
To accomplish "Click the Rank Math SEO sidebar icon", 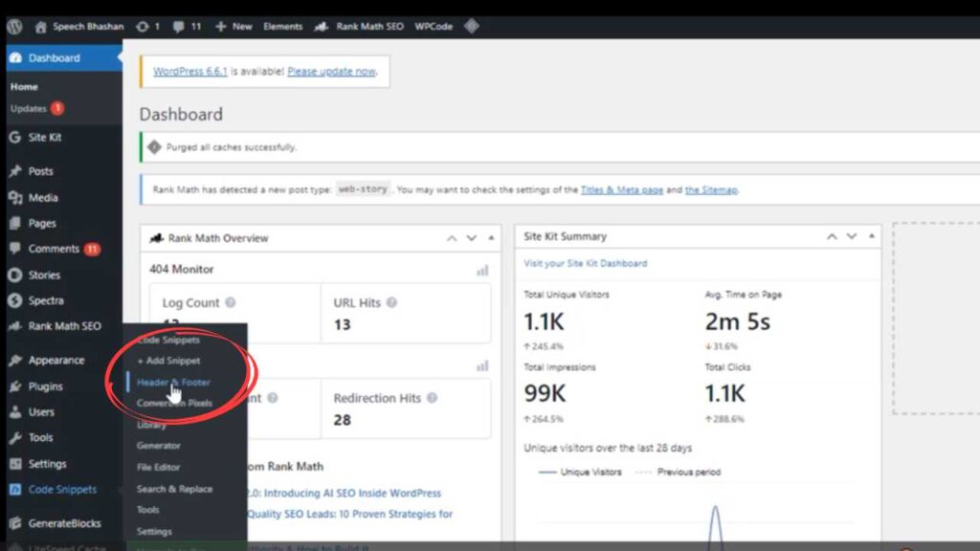I will point(15,326).
